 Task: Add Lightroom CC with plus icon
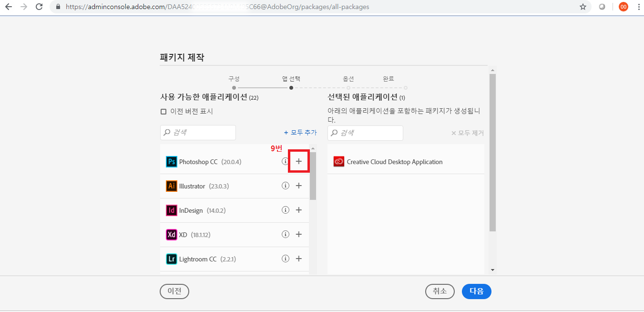[x=299, y=259]
